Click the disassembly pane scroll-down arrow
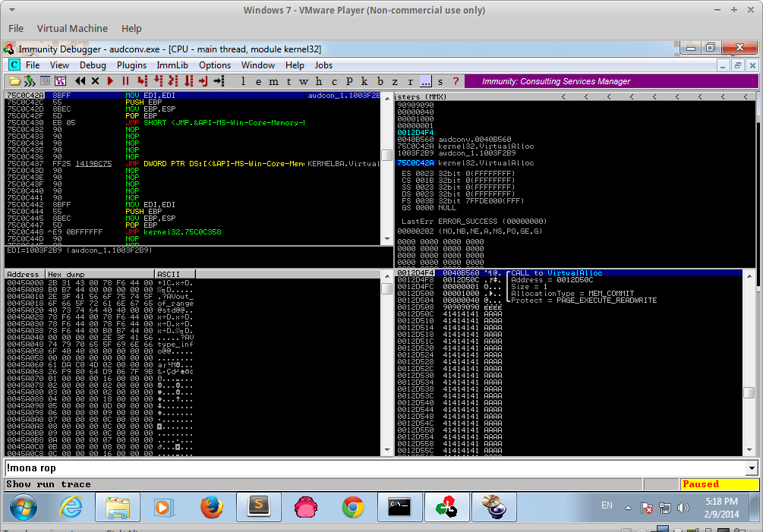Image resolution: width=763 pixels, height=532 pixels. click(387, 239)
